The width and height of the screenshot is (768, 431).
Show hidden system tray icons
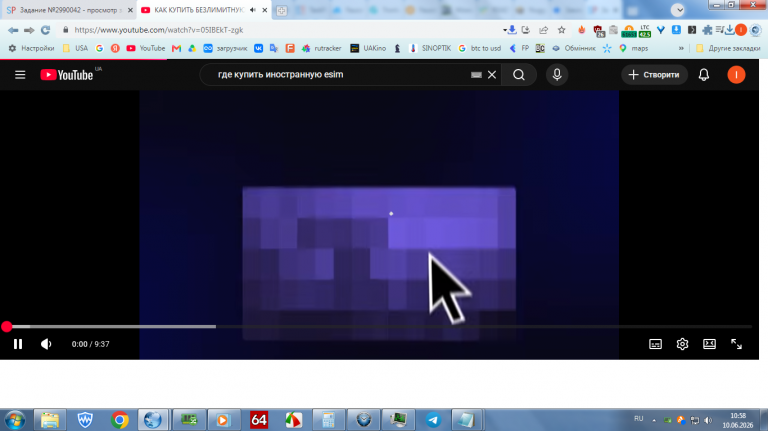pos(654,420)
